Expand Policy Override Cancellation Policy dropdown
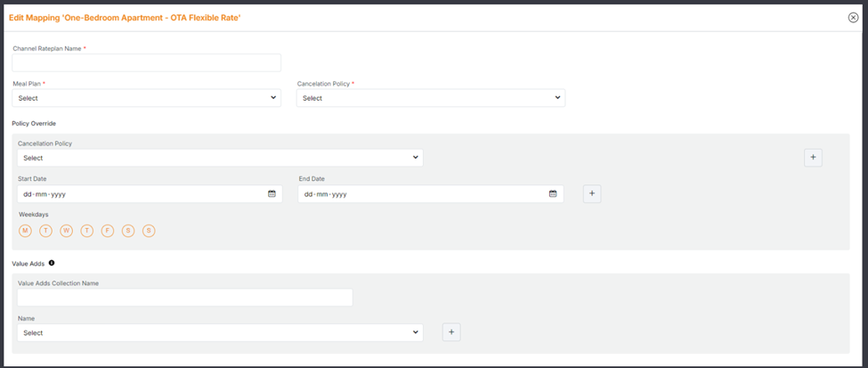Image resolution: width=868 pixels, height=368 pixels. [x=219, y=158]
